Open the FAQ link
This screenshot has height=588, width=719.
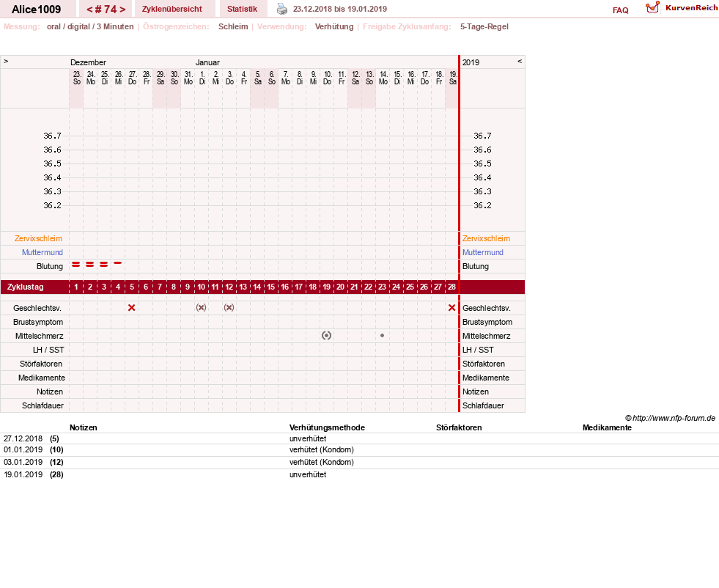(620, 10)
